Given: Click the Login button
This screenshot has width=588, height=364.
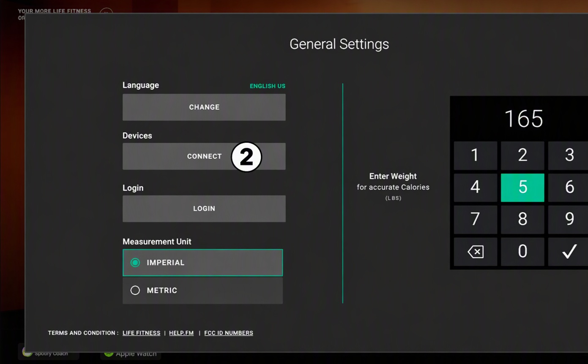Looking at the screenshot, I should [x=204, y=209].
